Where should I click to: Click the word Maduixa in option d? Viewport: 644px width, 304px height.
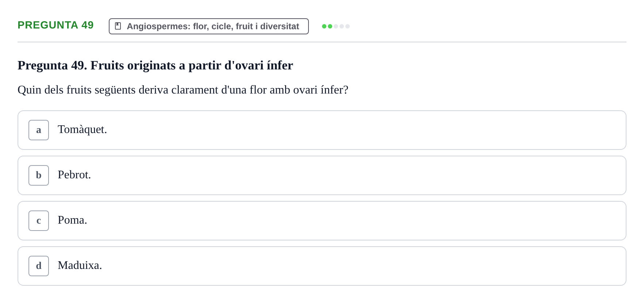click(80, 265)
